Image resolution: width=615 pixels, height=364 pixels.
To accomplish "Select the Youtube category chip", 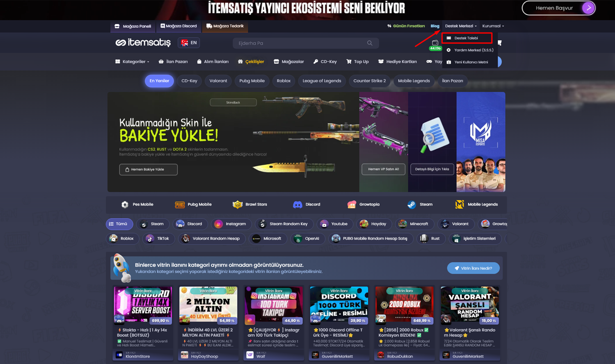I will click(334, 224).
